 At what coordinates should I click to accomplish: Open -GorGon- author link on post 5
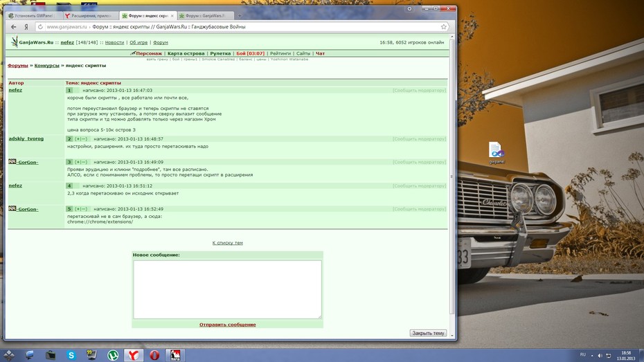pyautogui.click(x=27, y=209)
